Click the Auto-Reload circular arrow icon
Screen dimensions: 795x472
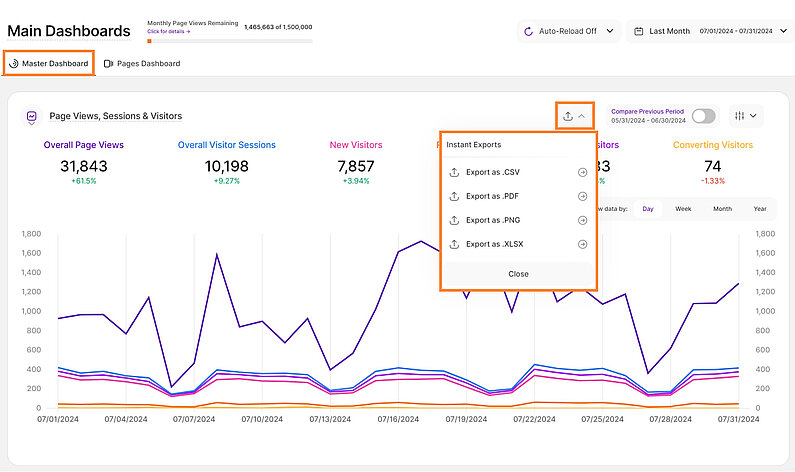coord(528,31)
